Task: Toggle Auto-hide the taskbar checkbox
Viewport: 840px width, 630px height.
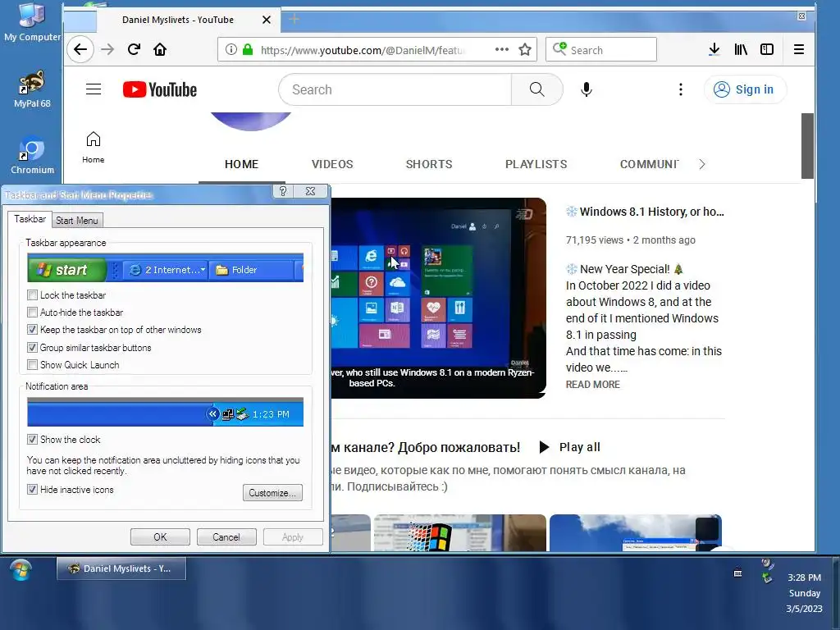Action: 32,313
